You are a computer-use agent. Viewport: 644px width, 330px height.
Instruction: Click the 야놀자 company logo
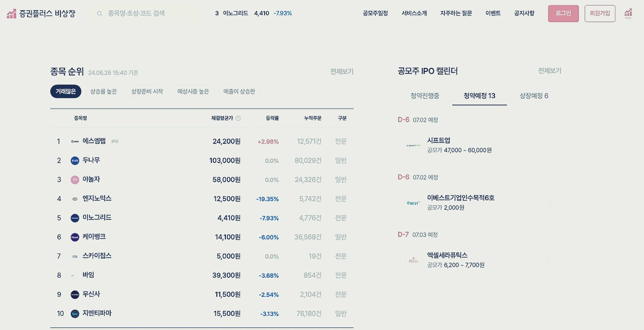pos(75,180)
